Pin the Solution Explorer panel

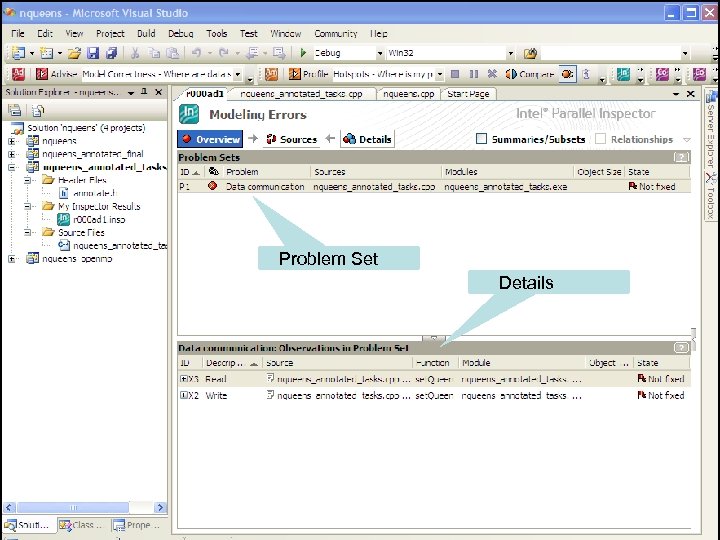pyautogui.click(x=144, y=92)
